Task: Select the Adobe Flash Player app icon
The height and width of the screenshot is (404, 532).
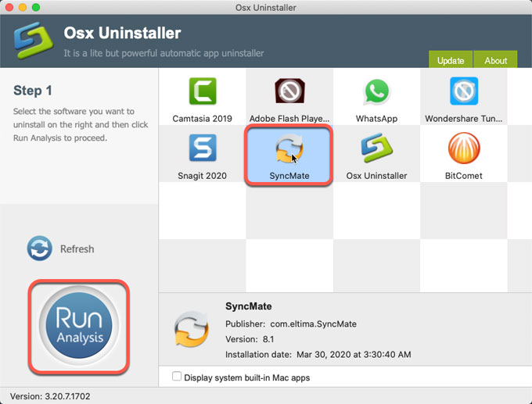Action: [289, 91]
